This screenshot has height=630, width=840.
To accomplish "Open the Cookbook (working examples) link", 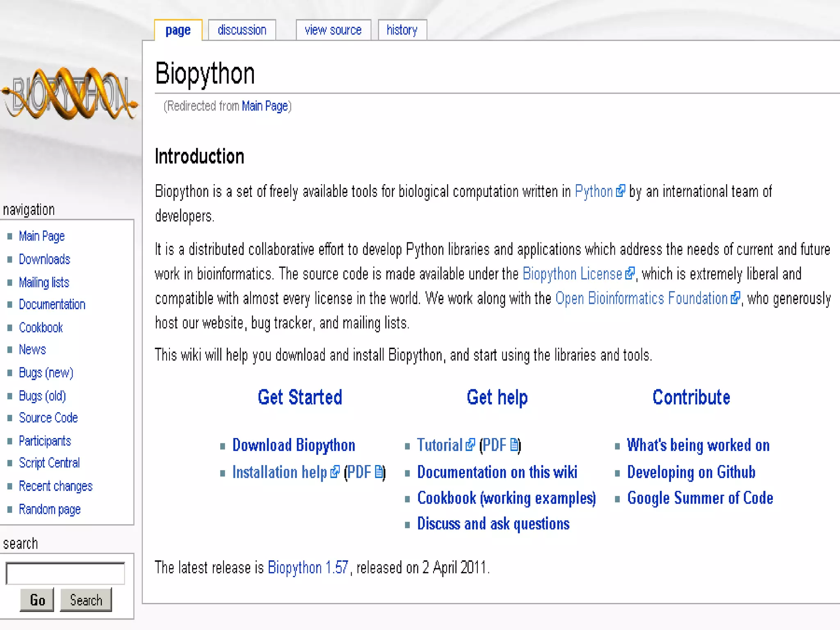I will [506, 498].
